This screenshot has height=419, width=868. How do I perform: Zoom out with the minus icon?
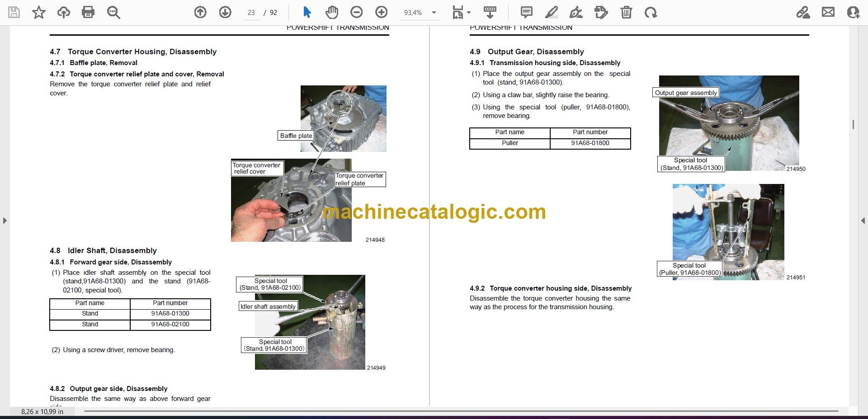(357, 12)
